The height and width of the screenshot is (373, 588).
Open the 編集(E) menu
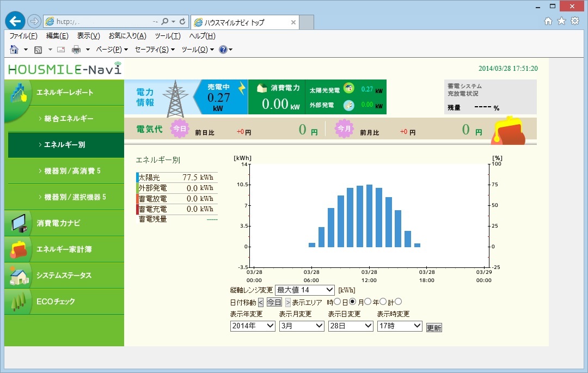point(57,36)
